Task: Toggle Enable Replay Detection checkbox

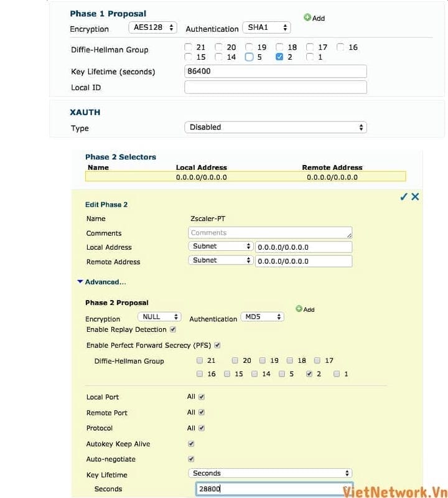Action: click(x=173, y=329)
